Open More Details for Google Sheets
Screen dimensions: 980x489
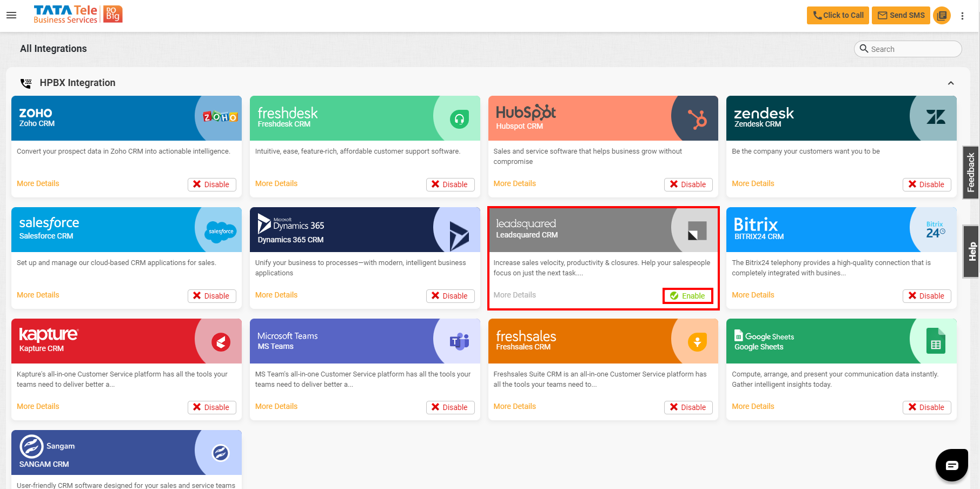[753, 406]
